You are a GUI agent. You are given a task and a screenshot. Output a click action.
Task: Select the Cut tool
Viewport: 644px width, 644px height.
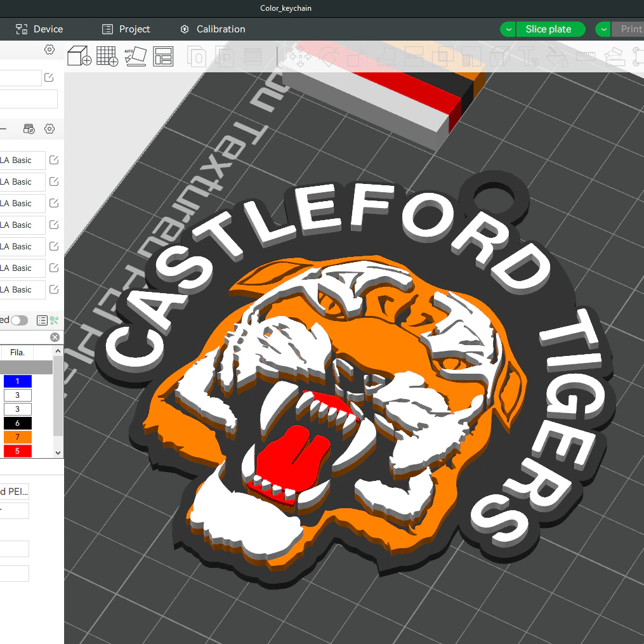pyautogui.click(x=414, y=56)
